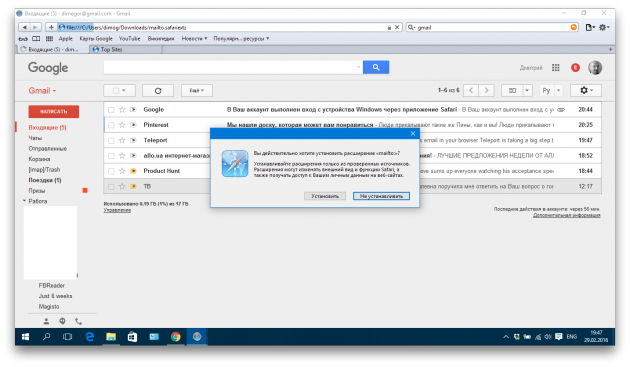
Task: Expand the Gmail product switcher
Action: point(42,91)
